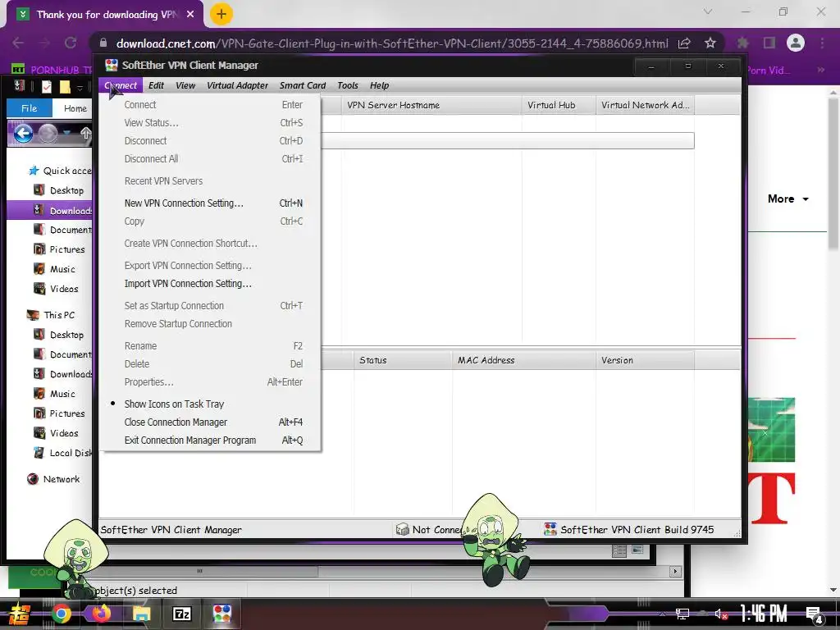This screenshot has width=840, height=630.
Task: Share this page from the address bar
Action: pyautogui.click(x=684, y=43)
